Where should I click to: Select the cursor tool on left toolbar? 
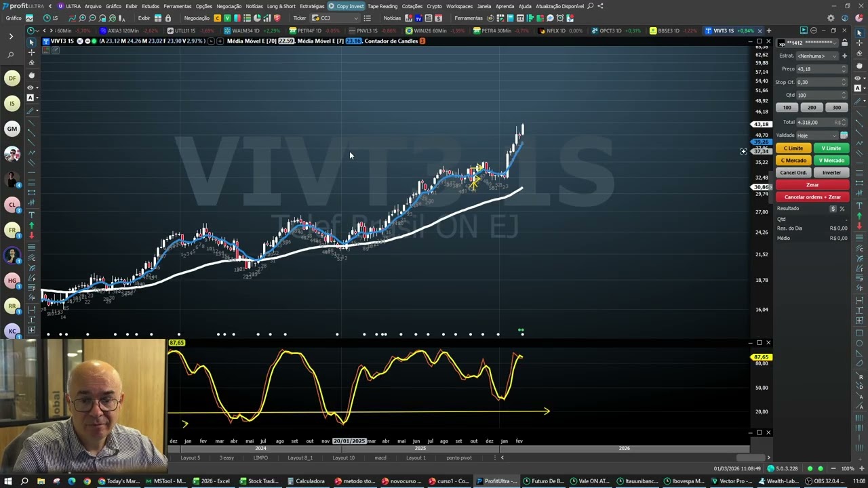click(x=31, y=42)
